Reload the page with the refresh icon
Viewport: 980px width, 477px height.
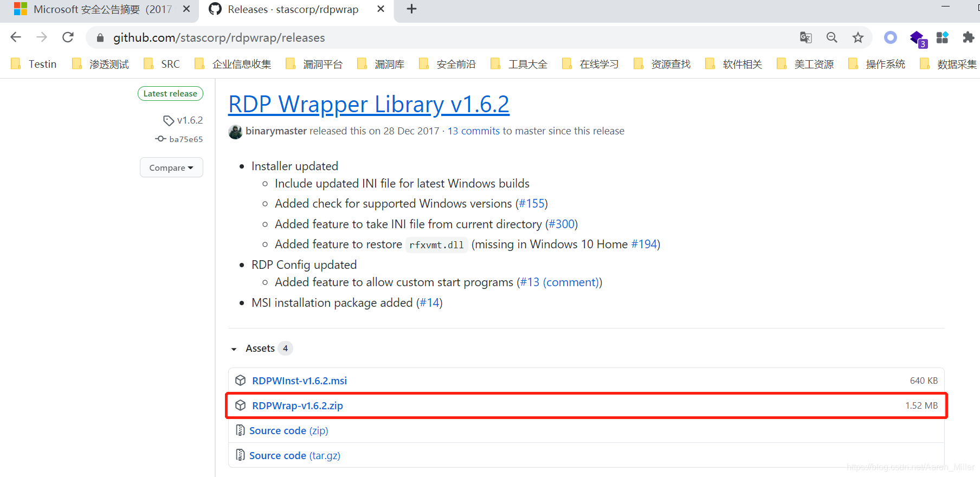click(68, 37)
